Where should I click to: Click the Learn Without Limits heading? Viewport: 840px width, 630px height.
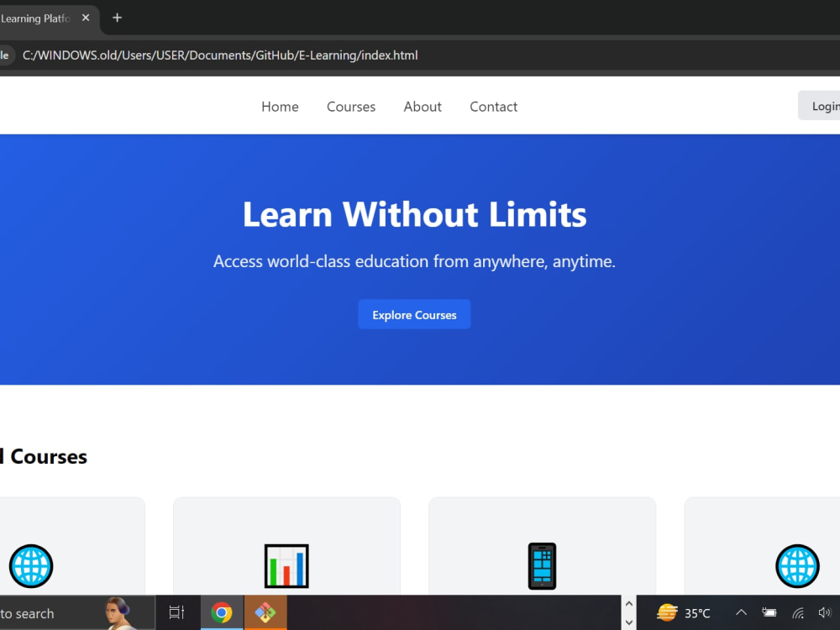tap(415, 214)
